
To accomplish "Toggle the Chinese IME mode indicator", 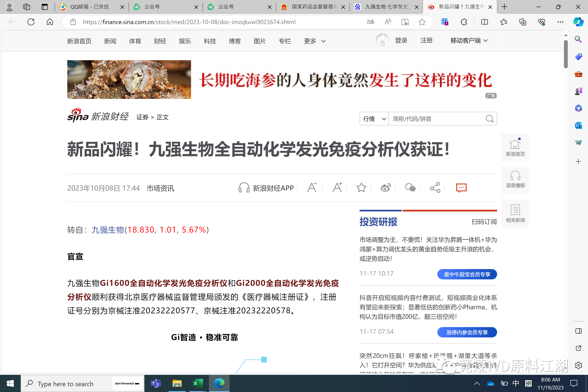I will [516, 383].
